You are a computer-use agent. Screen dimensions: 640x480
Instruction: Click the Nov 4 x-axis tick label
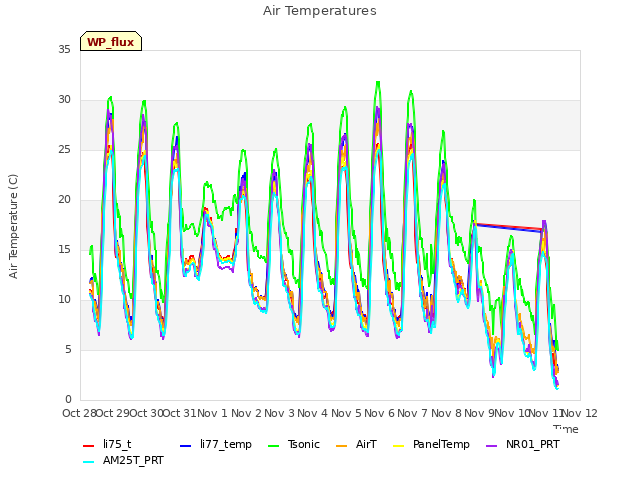(312, 414)
